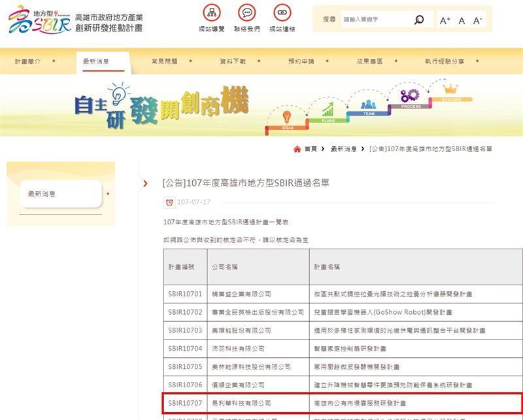Click the 最新消息 breadcrumb link

[344, 149]
